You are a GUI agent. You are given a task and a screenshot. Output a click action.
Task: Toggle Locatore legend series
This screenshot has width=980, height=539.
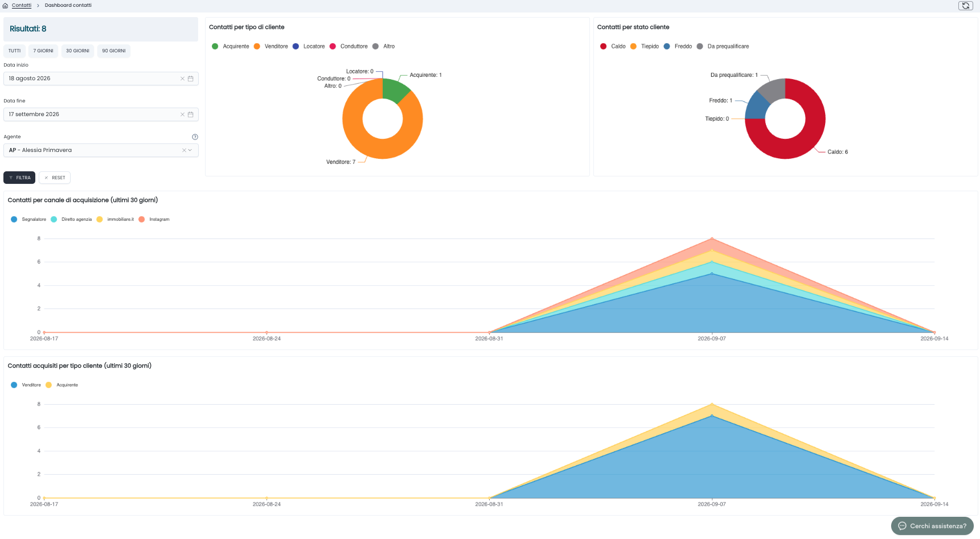click(x=309, y=47)
